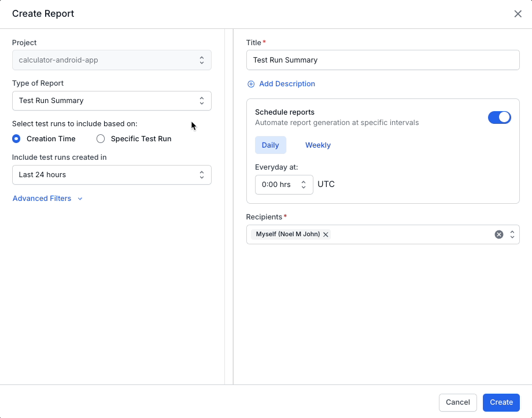This screenshot has height=418, width=532.
Task: Open the Project dropdown showing calculator-android-app
Action: [112, 60]
